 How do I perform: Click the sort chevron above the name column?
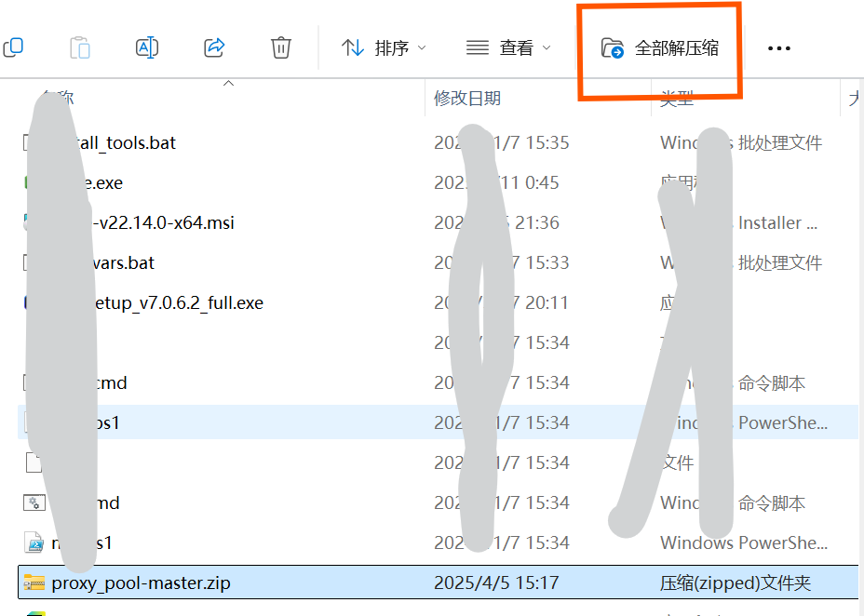(x=228, y=83)
